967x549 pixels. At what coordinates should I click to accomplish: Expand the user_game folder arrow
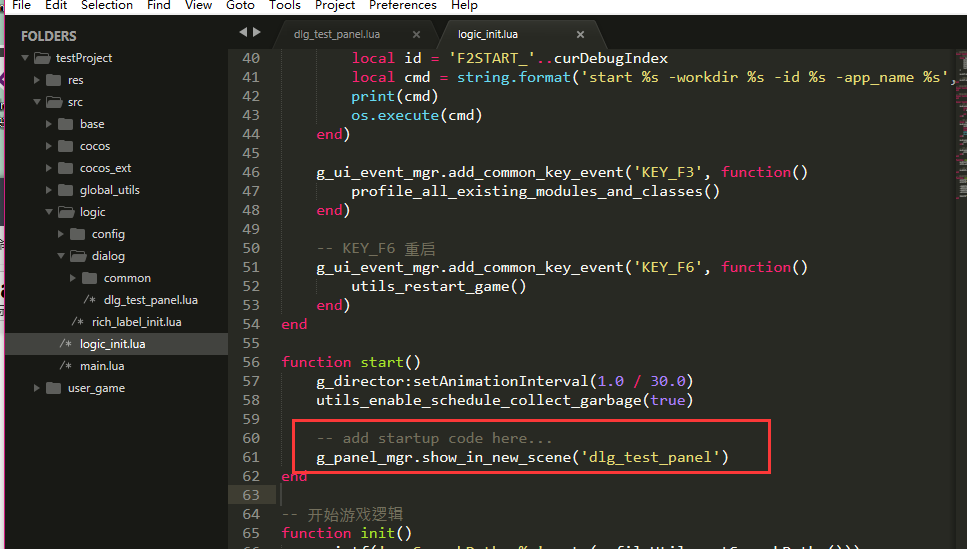coord(36,388)
